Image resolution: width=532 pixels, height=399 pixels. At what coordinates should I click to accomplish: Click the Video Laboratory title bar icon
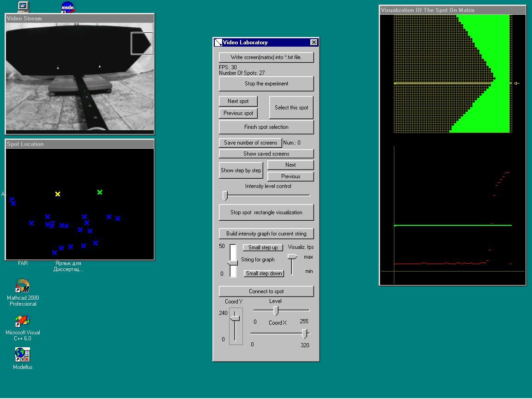[x=218, y=42]
